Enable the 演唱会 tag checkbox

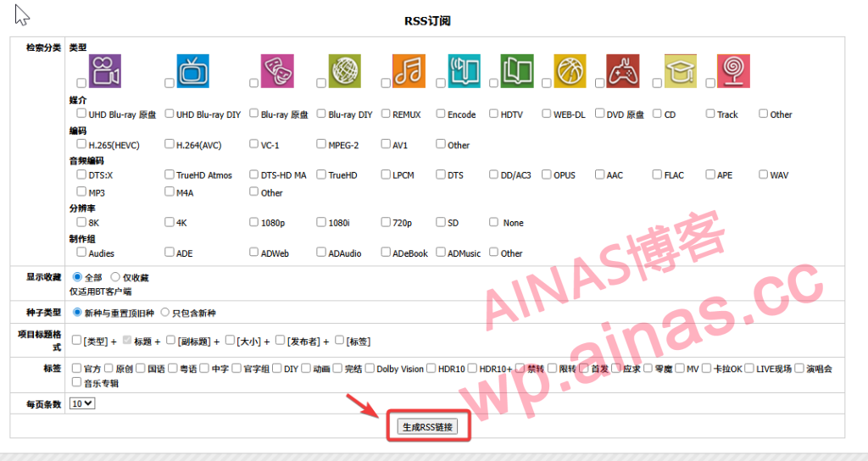[x=799, y=368]
